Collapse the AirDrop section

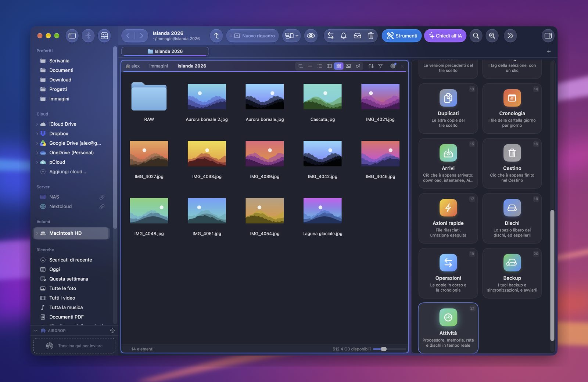pos(36,331)
